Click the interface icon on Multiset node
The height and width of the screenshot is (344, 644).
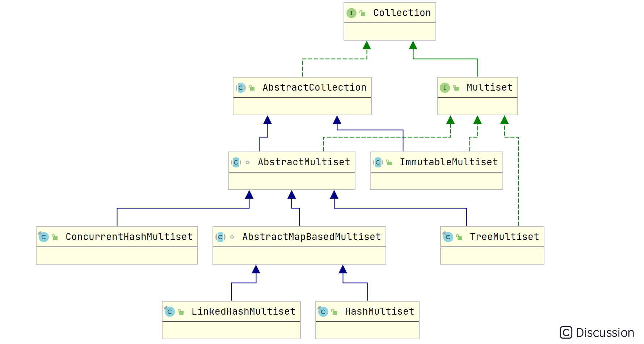[x=445, y=88]
